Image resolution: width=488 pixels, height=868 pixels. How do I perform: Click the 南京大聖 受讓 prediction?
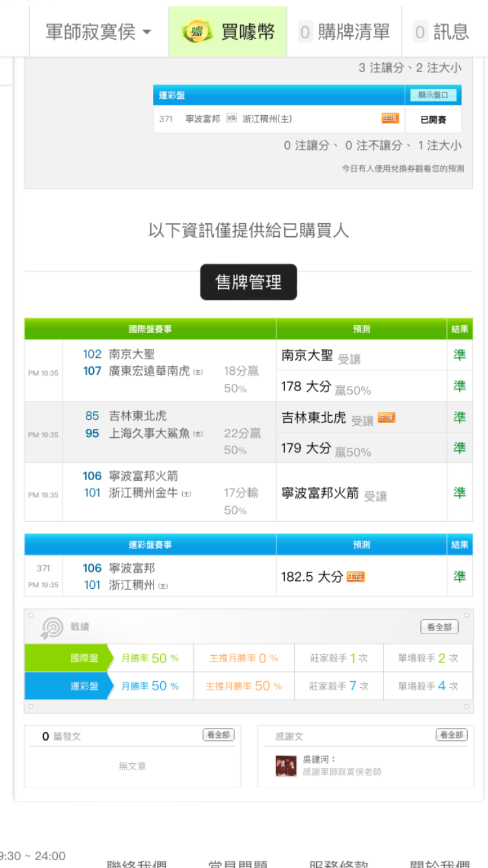321,356
